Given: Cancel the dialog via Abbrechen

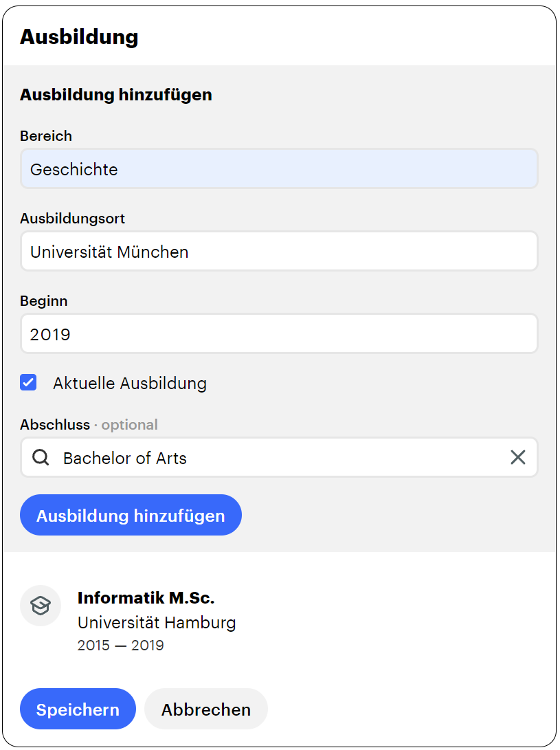Looking at the screenshot, I should click(x=206, y=709).
